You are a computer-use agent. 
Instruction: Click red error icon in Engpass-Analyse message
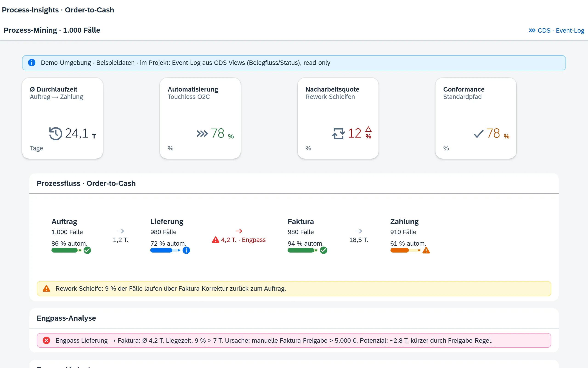click(46, 340)
